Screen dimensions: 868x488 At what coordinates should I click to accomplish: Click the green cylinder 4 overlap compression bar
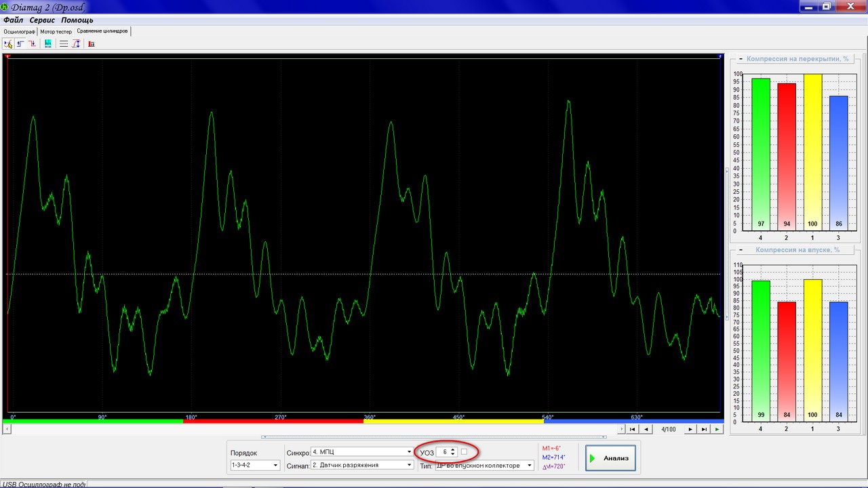[x=761, y=155]
